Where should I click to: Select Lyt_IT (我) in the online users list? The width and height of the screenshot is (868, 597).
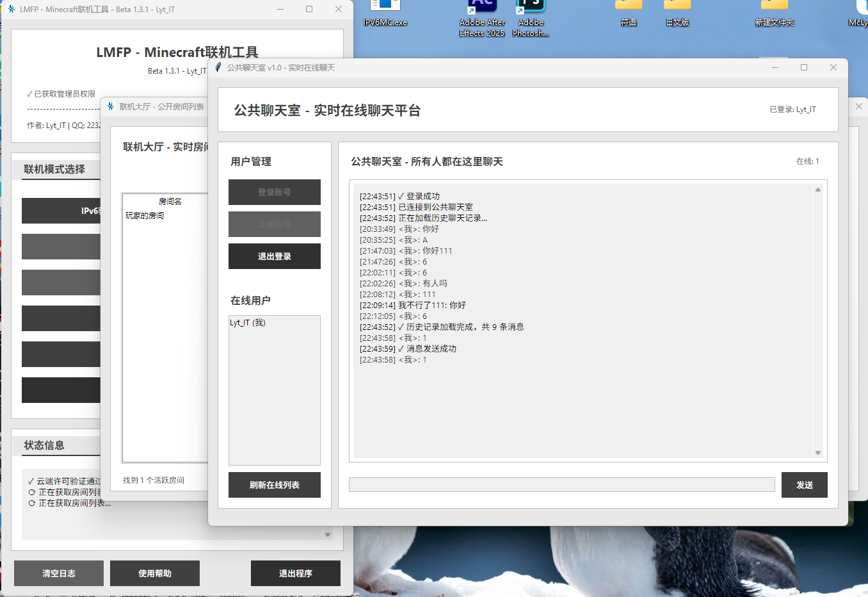tap(248, 323)
